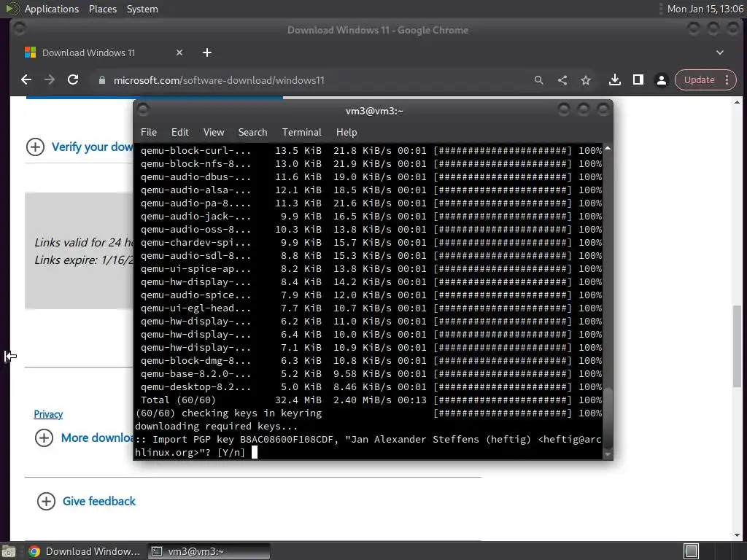Click the 'checking keys in keyring' line

click(368, 413)
